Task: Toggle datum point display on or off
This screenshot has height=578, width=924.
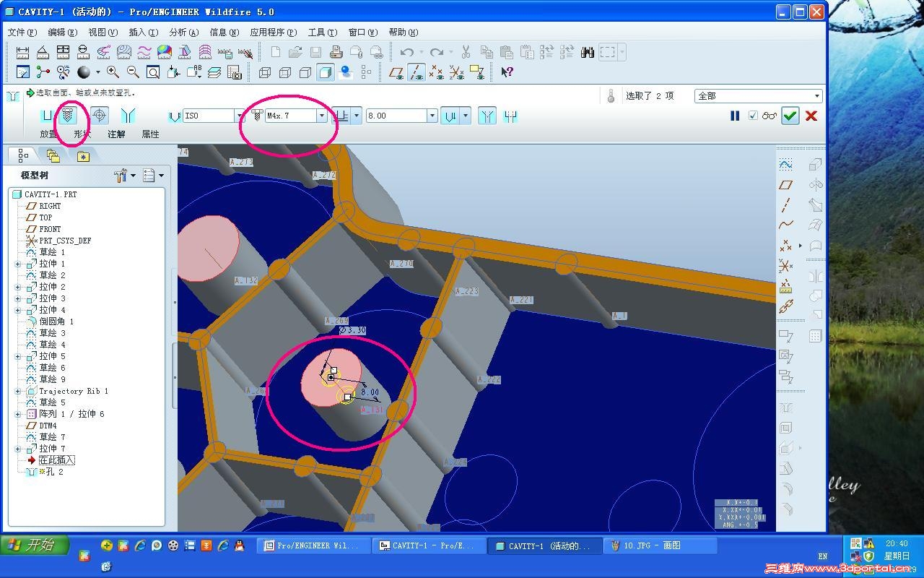Action: pyautogui.click(x=437, y=72)
